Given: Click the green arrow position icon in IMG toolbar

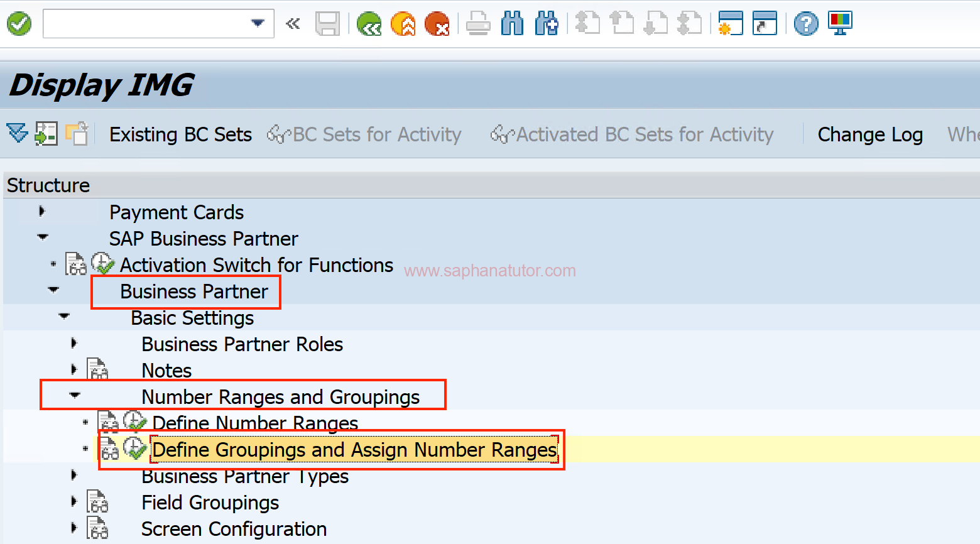Looking at the screenshot, I should (x=46, y=133).
